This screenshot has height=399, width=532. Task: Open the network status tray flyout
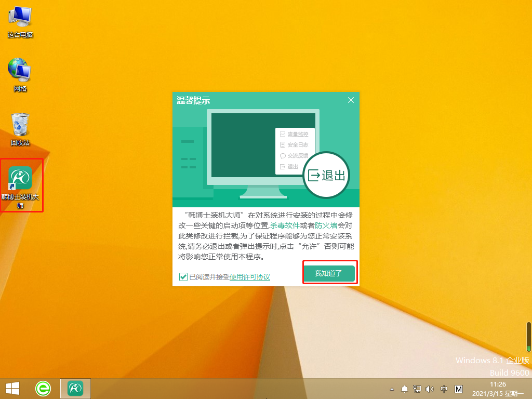pyautogui.click(x=417, y=389)
